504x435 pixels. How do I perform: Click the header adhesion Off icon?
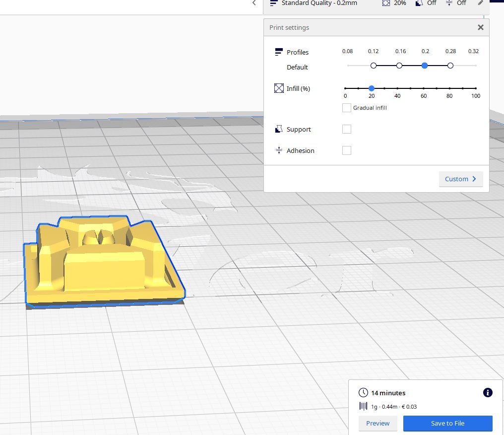(x=449, y=3)
